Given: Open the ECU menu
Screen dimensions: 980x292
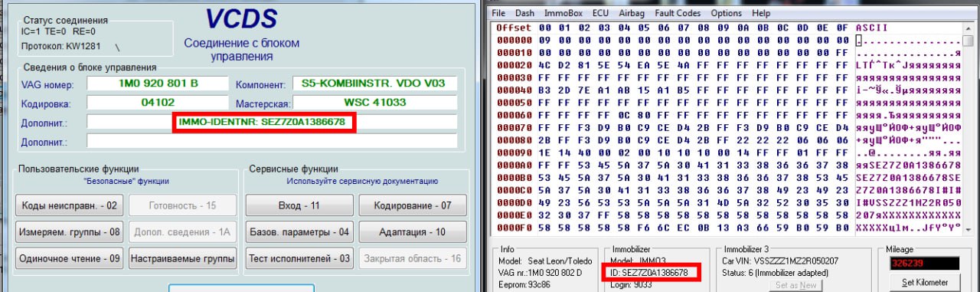Looking at the screenshot, I should (x=601, y=13).
